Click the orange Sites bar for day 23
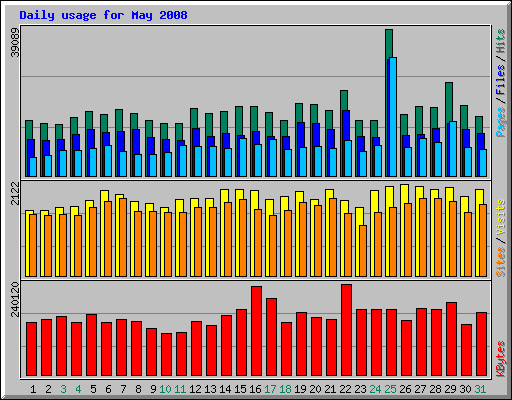This screenshot has width=512, height=400. (363, 251)
